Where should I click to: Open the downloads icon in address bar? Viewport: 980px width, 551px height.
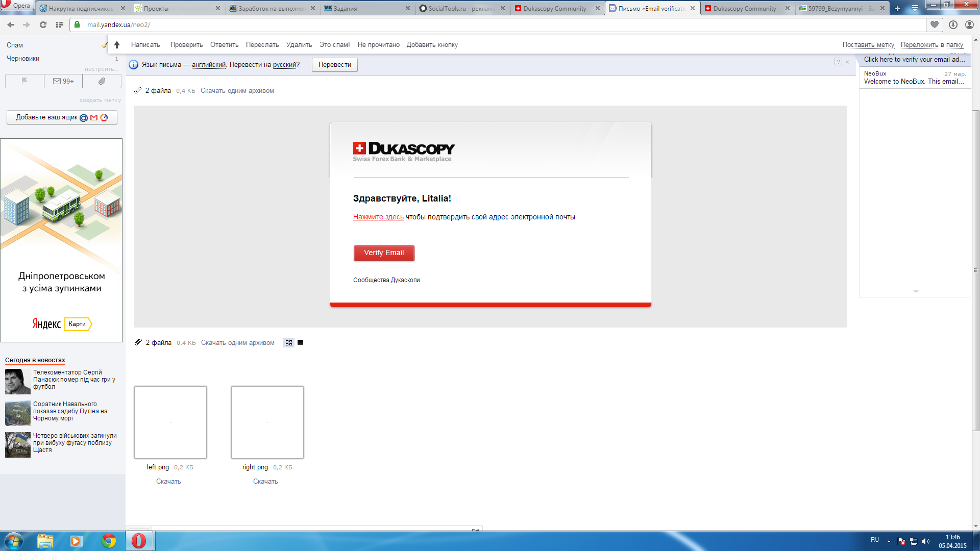[x=953, y=24]
